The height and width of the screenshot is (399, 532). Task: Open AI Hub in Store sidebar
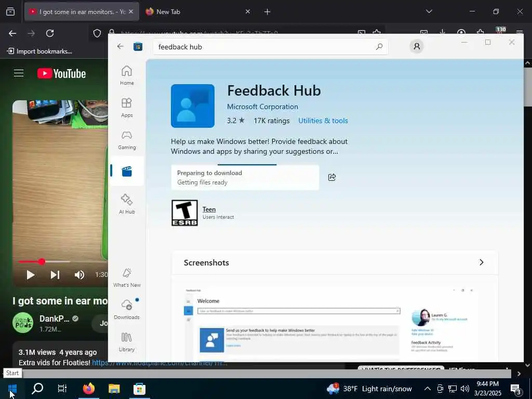(x=127, y=204)
